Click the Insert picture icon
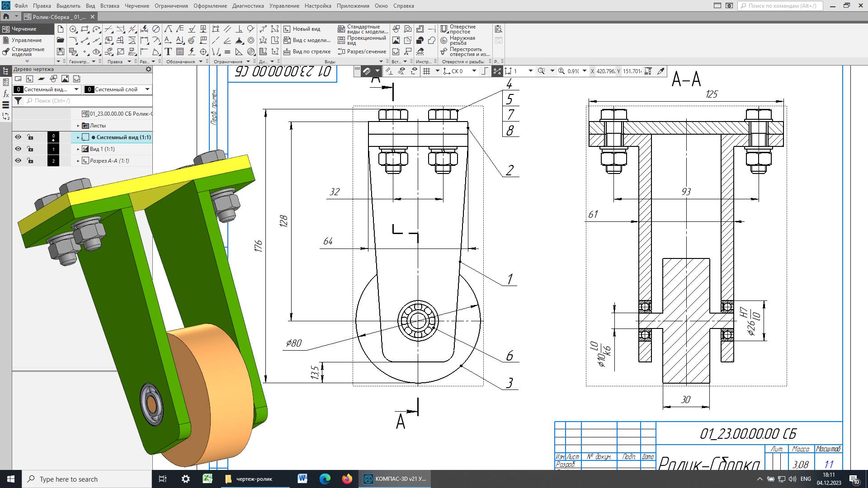 pos(396,40)
